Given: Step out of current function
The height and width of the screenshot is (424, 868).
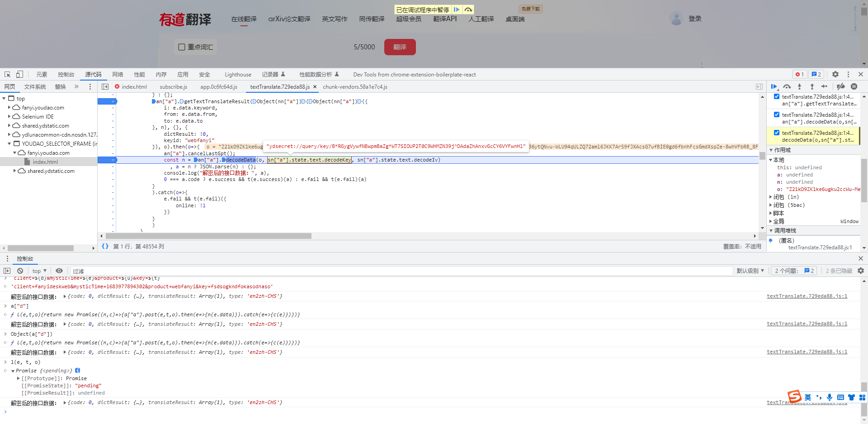Looking at the screenshot, I should click(x=812, y=86).
